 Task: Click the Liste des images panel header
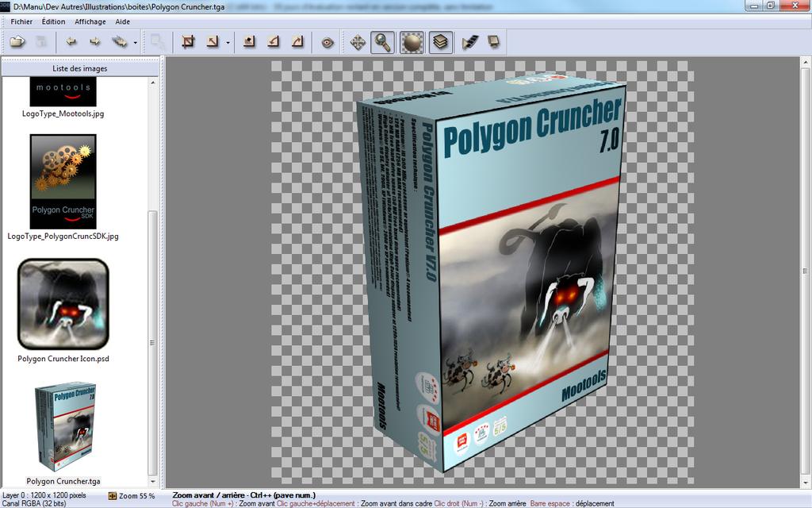tap(80, 68)
